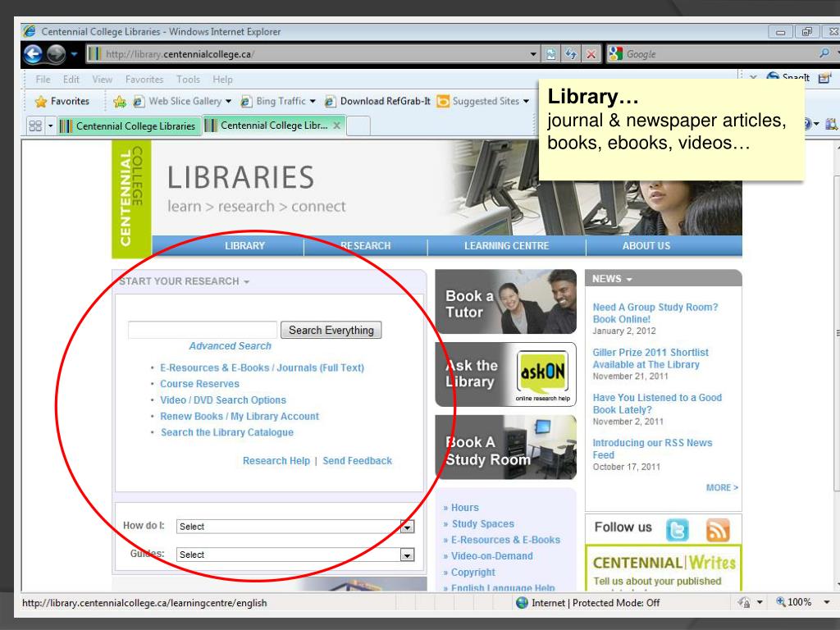Click the Book a Tutor banner

505,302
